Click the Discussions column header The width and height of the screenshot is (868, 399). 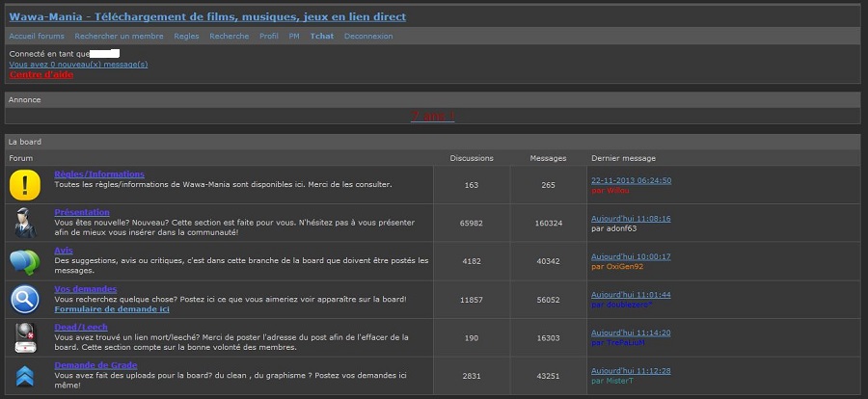(x=471, y=158)
